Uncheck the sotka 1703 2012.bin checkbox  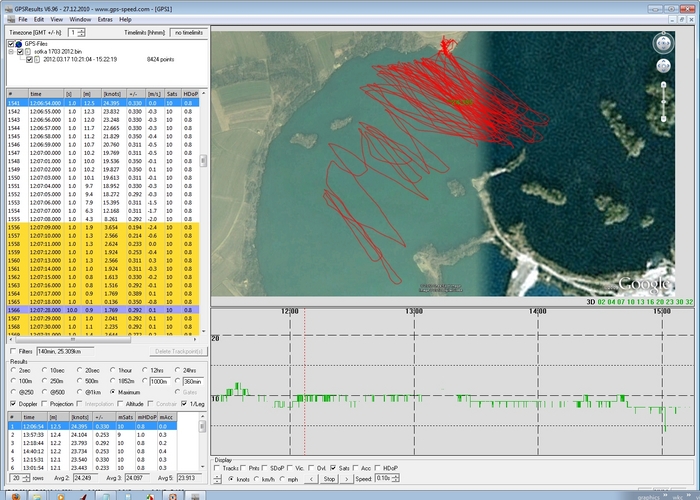click(20, 52)
